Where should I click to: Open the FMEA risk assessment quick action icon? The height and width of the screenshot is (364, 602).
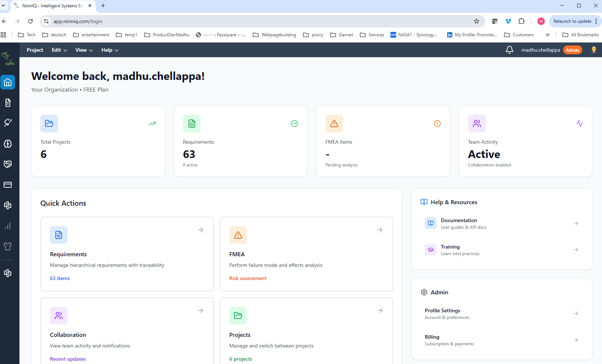pos(238,235)
